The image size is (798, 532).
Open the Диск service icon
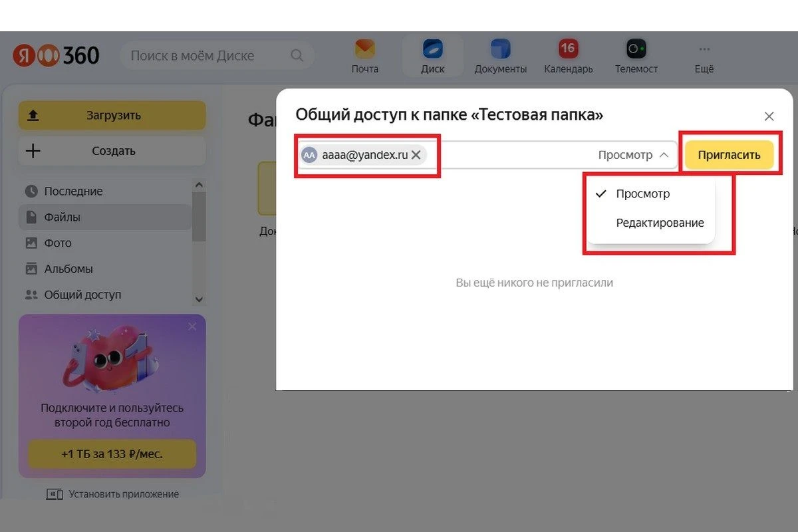pos(433,49)
